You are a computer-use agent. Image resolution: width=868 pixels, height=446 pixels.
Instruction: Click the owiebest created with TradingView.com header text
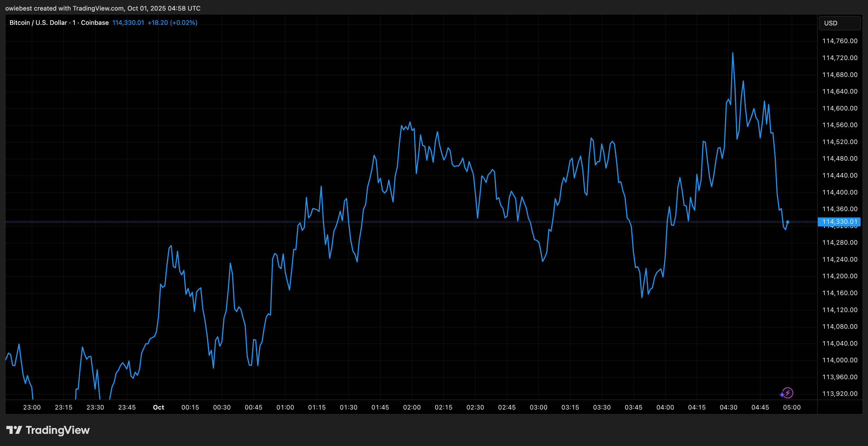(103, 8)
